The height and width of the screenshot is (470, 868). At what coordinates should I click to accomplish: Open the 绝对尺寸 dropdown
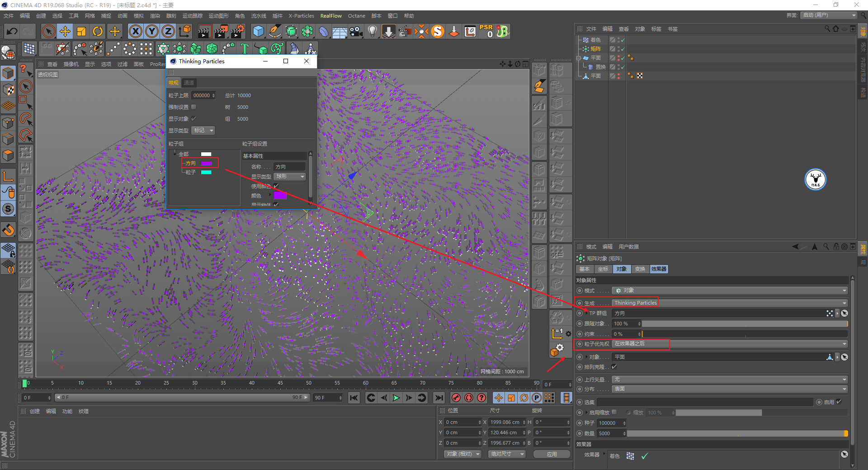[x=507, y=454]
